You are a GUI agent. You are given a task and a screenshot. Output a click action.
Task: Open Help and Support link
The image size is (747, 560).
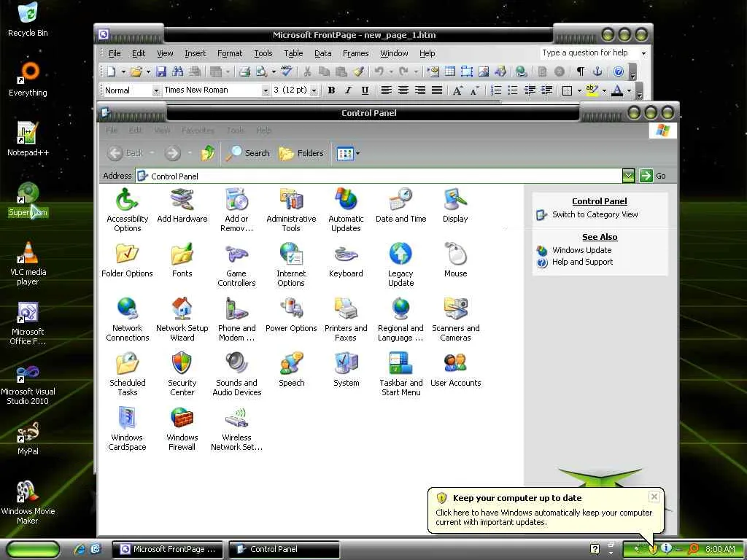tap(582, 262)
